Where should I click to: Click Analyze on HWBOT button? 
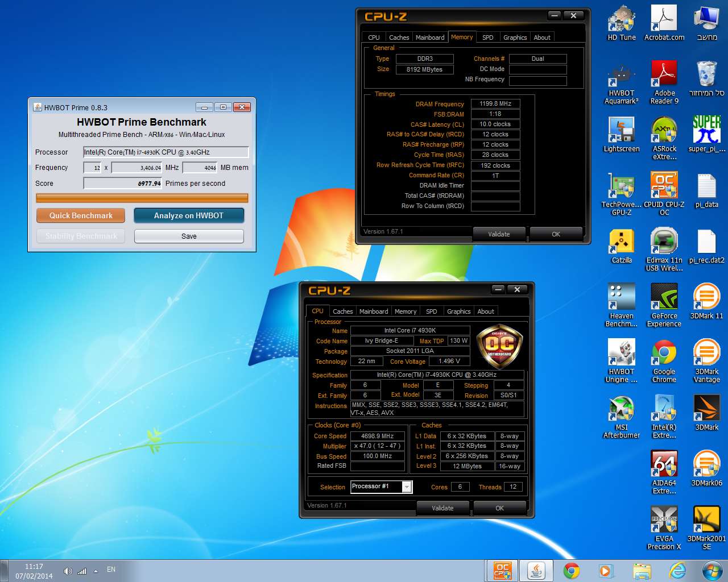[x=189, y=215]
